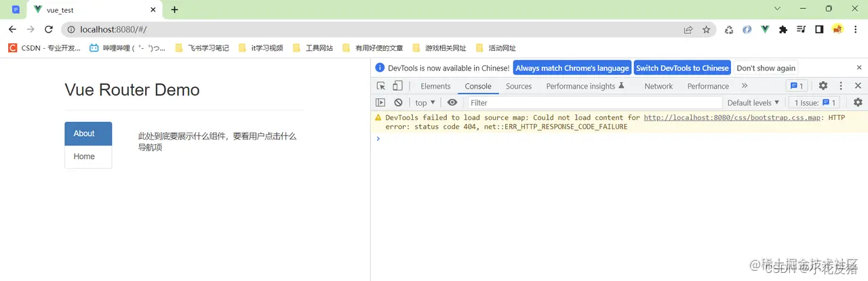
Task: Open the 1 Issue button
Action: tap(816, 102)
